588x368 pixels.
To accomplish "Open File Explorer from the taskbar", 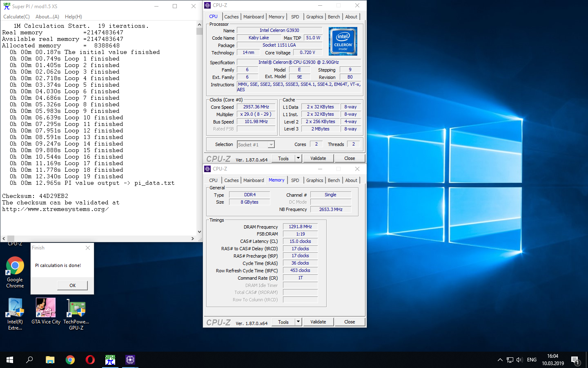I will tap(50, 360).
